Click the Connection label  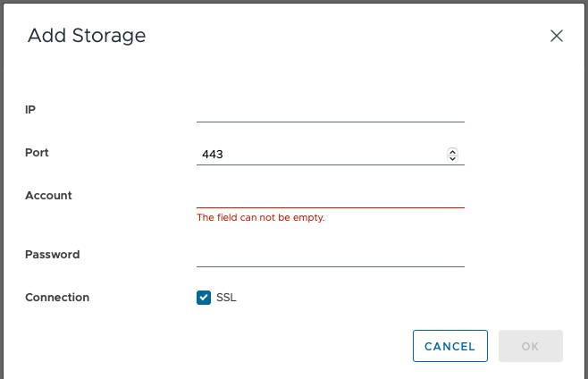pyautogui.click(x=57, y=298)
